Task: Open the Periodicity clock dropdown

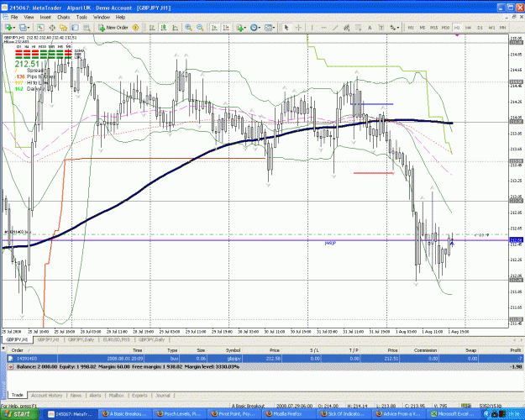Action: 255,28
